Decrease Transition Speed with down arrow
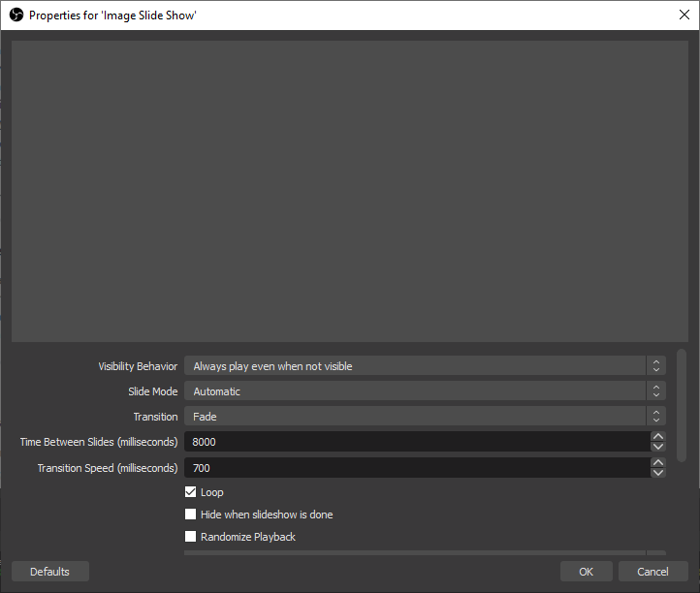Screen dimensions: 700x593 658,473
